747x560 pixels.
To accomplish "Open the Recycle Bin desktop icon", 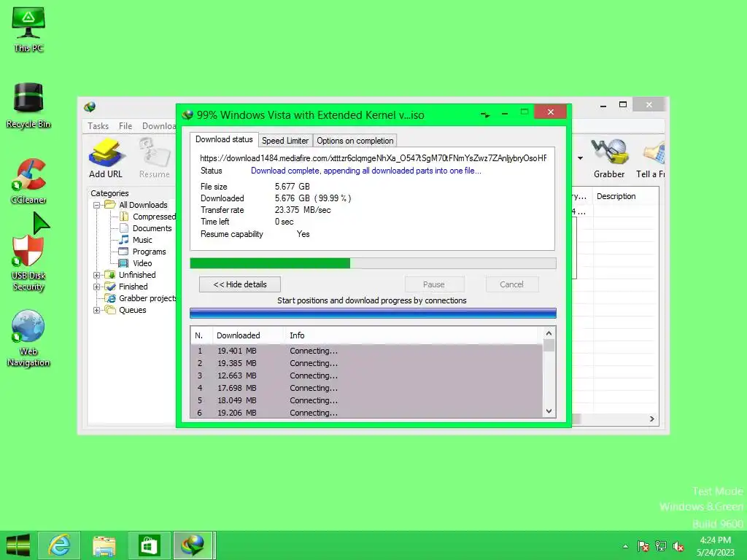I will pyautogui.click(x=28, y=106).
